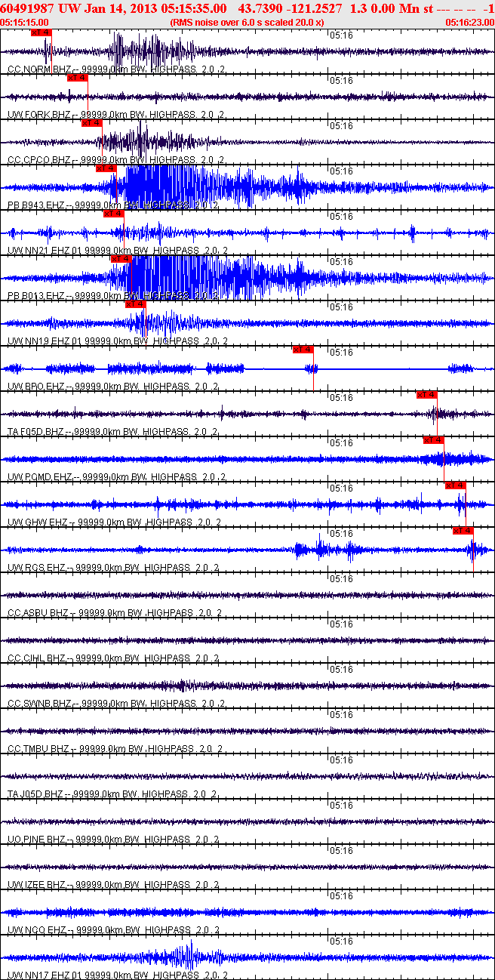
Task: Select the UW.IZEE.BHZ station label
Action: (115, 885)
